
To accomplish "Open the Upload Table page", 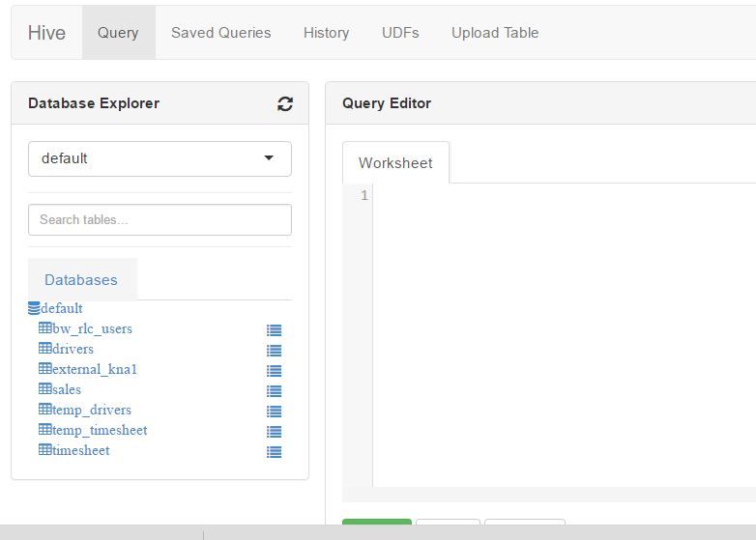I will [495, 33].
